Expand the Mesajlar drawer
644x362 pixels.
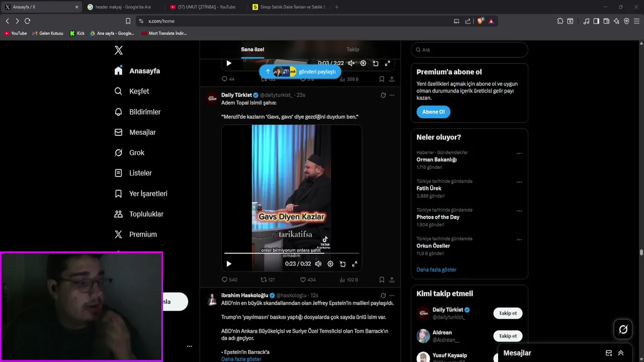click(621, 353)
